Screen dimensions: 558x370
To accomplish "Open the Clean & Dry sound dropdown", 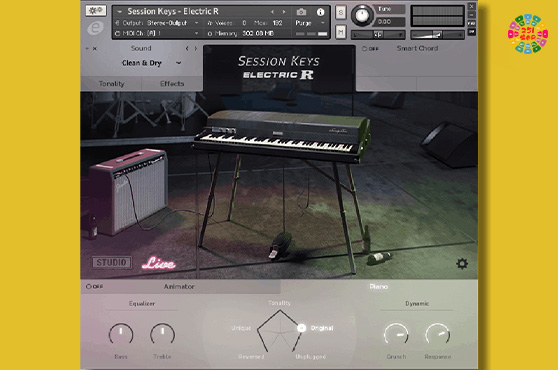I will pyautogui.click(x=152, y=63).
